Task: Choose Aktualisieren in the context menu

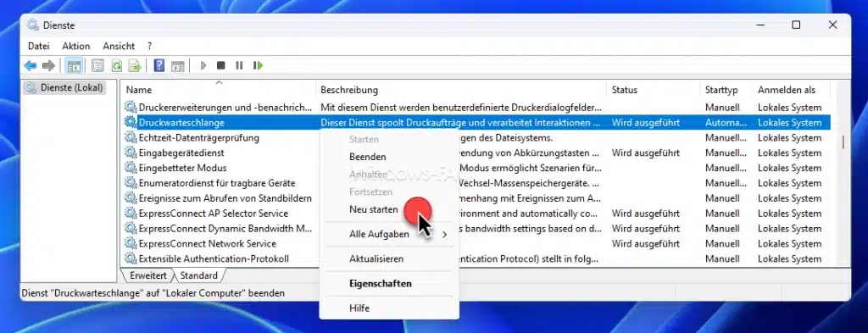Action: [x=389, y=259]
